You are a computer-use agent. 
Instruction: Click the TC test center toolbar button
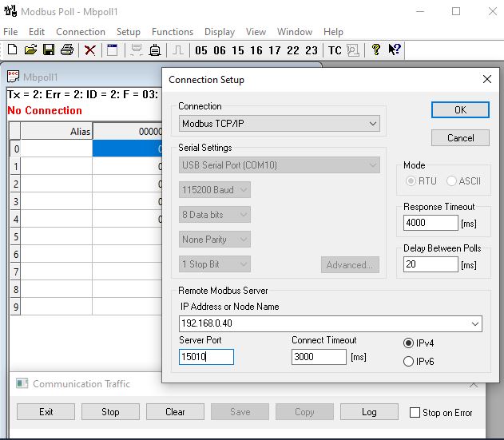coord(335,50)
